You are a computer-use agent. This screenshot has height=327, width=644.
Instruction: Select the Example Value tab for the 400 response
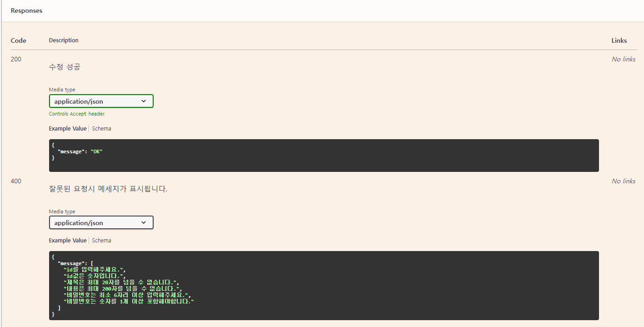(67, 240)
